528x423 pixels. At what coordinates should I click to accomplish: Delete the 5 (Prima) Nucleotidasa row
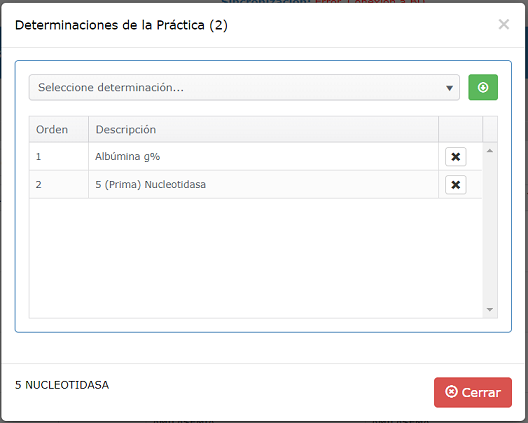[x=456, y=185]
